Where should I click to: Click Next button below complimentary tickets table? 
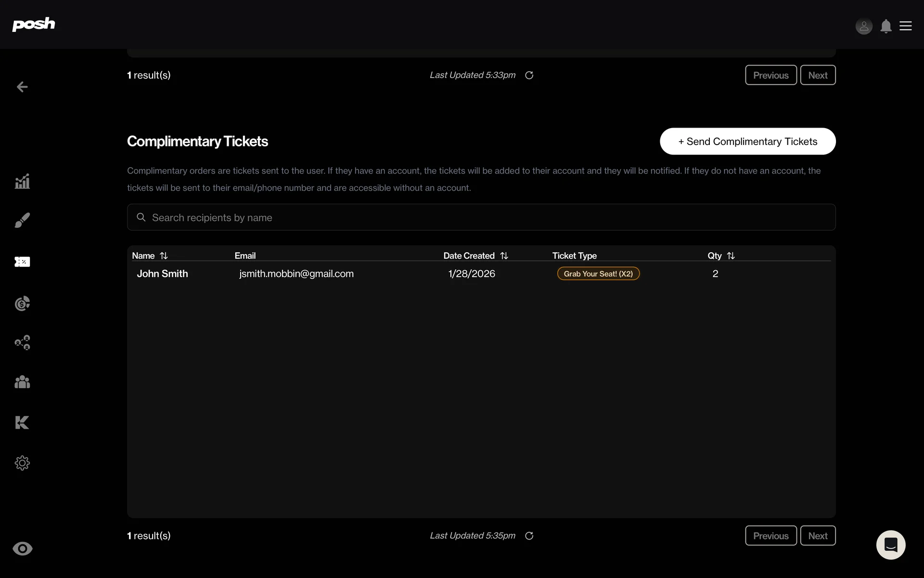point(817,536)
